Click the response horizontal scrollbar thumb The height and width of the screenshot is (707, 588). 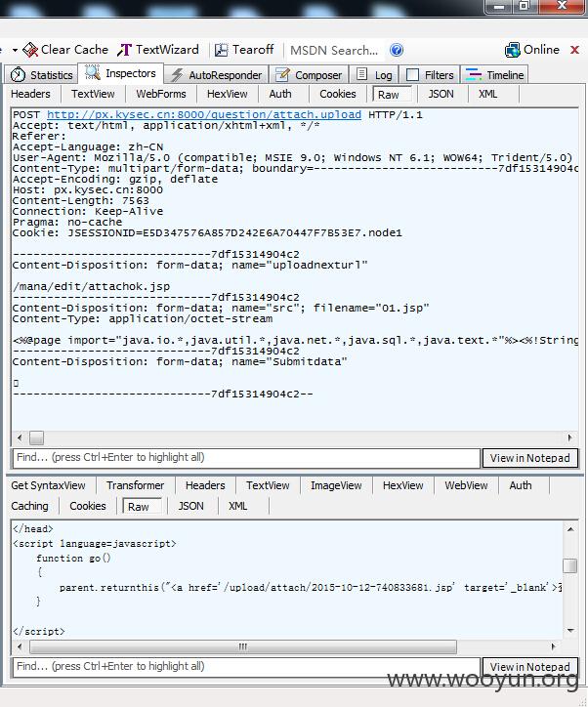pyautogui.click(x=243, y=646)
